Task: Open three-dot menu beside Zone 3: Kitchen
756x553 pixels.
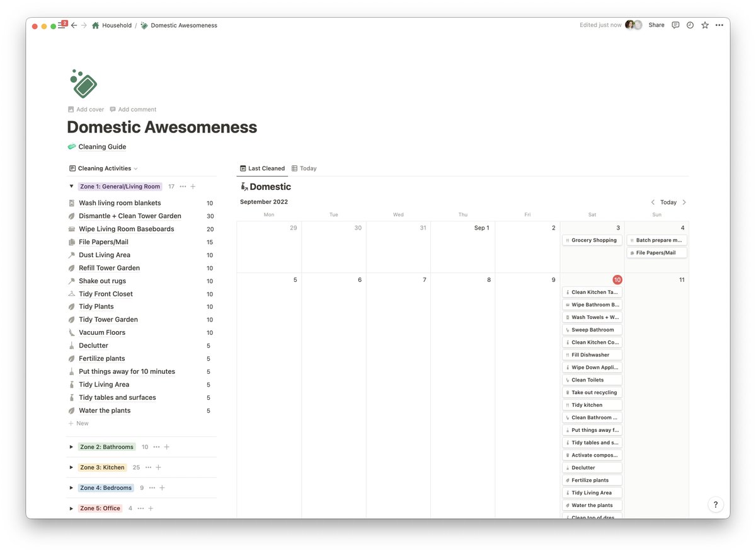Action: (x=148, y=467)
